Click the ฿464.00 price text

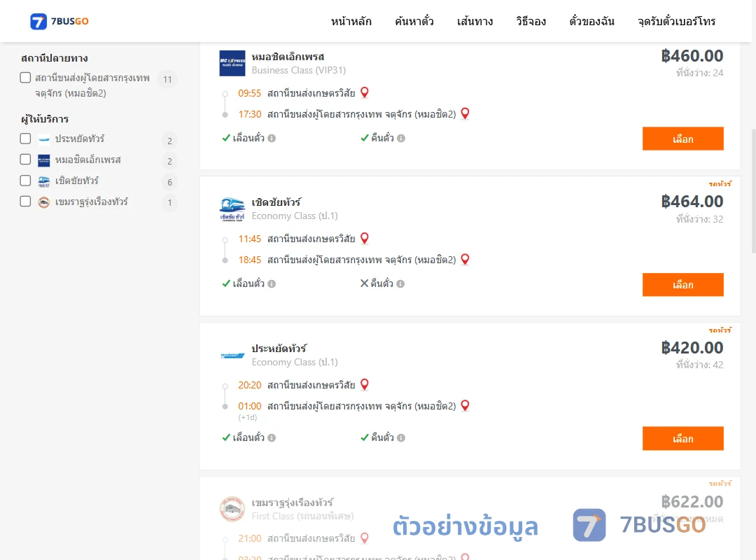pyautogui.click(x=692, y=202)
